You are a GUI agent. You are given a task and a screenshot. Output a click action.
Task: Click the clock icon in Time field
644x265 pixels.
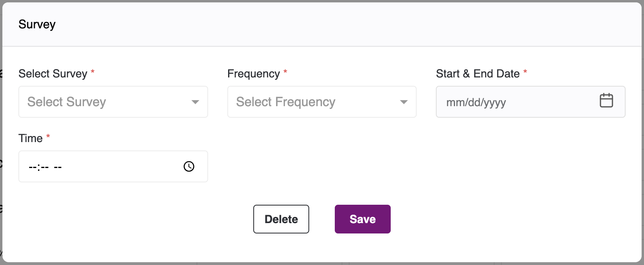point(189,166)
